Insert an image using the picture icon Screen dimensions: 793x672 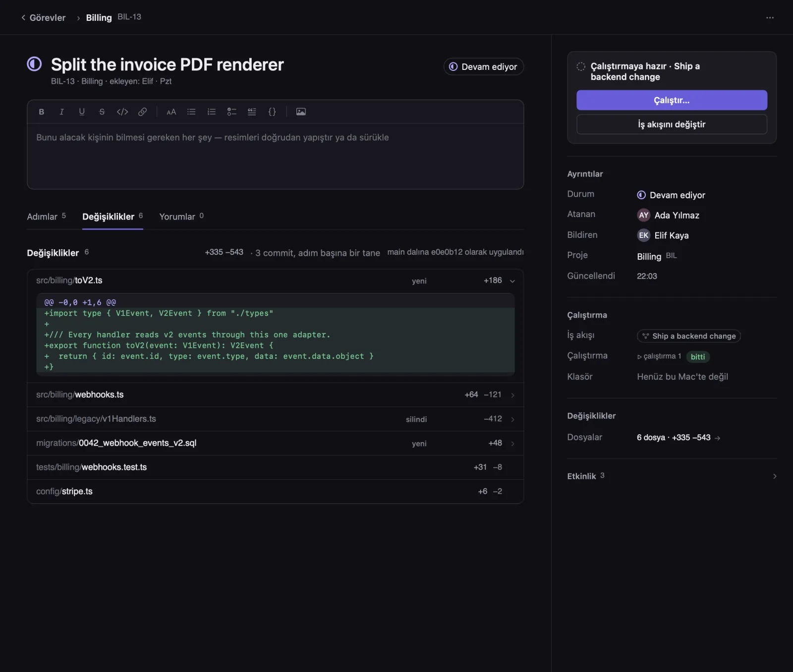pos(301,112)
